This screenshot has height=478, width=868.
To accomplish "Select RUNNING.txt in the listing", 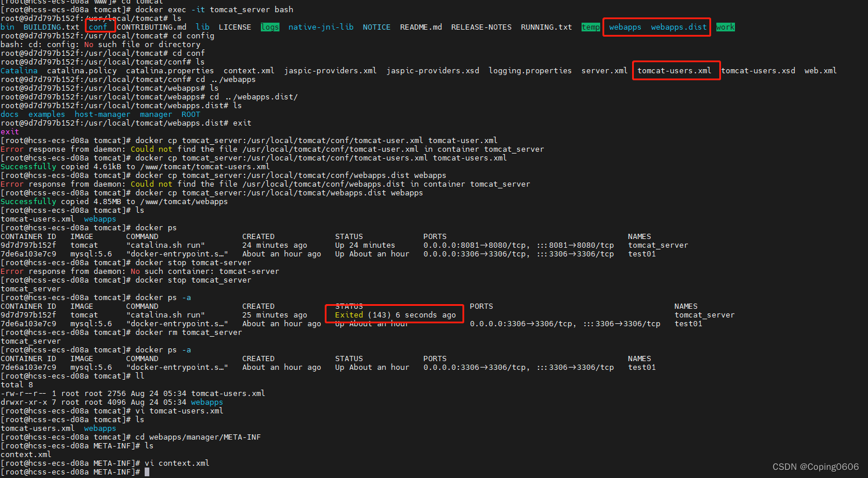I will [x=546, y=27].
